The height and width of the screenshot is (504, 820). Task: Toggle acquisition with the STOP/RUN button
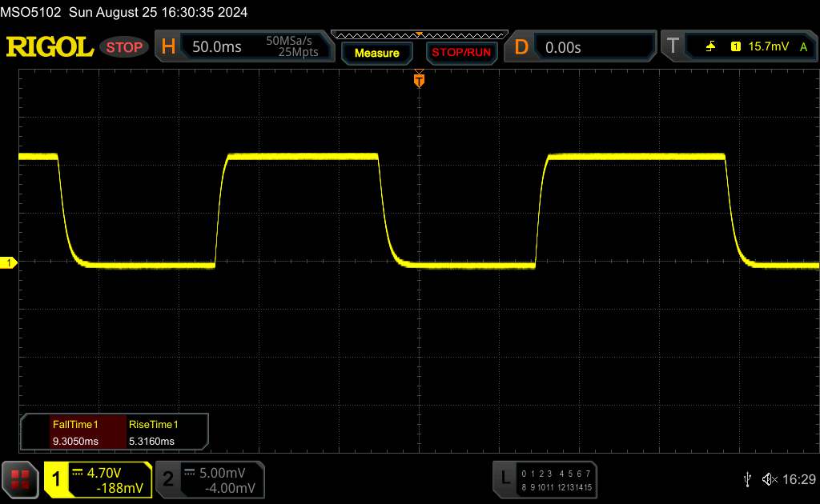tap(460, 53)
